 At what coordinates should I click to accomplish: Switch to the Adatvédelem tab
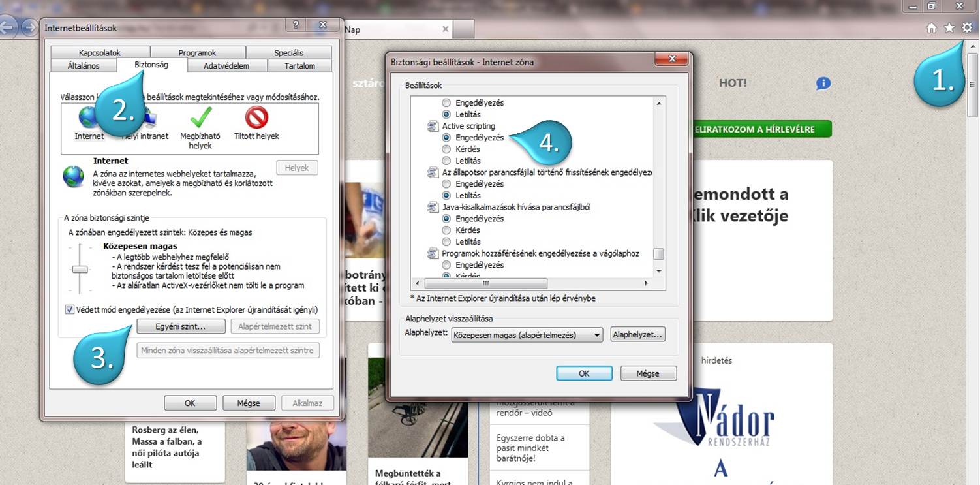[226, 66]
